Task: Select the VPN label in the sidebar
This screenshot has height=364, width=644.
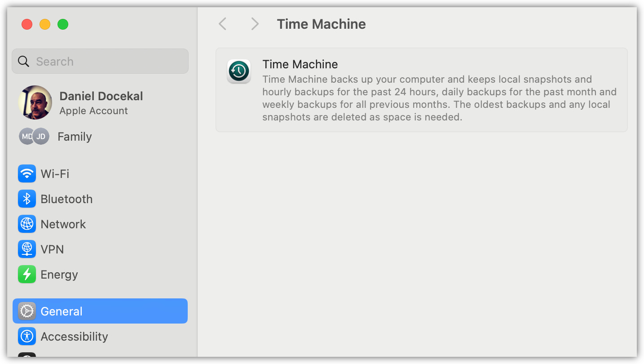Action: (52, 249)
